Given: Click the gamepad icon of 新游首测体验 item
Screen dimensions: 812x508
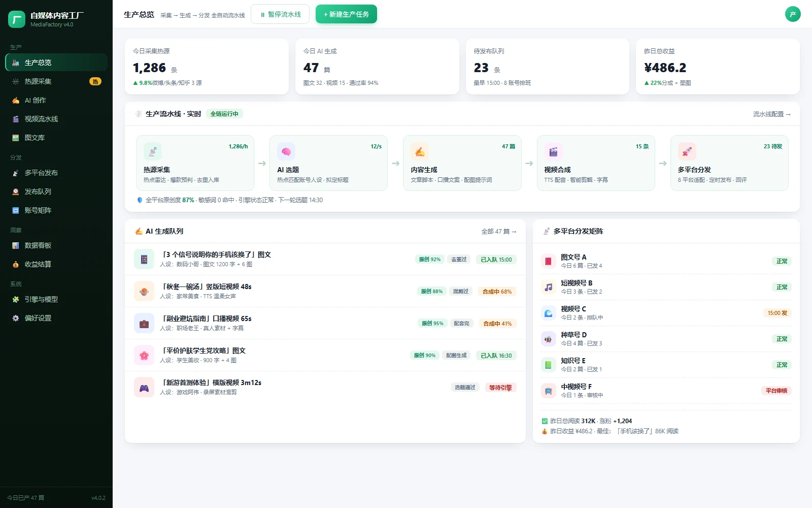Looking at the screenshot, I should coord(144,387).
